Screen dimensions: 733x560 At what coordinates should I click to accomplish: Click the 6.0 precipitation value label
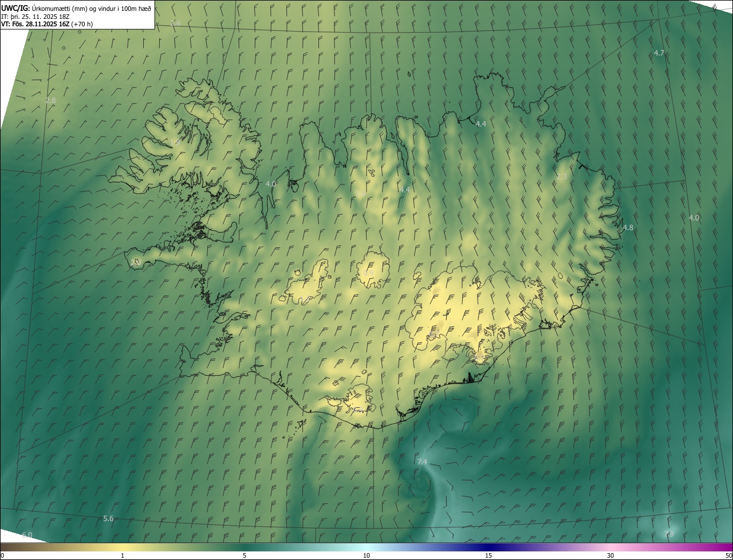[x=27, y=535]
